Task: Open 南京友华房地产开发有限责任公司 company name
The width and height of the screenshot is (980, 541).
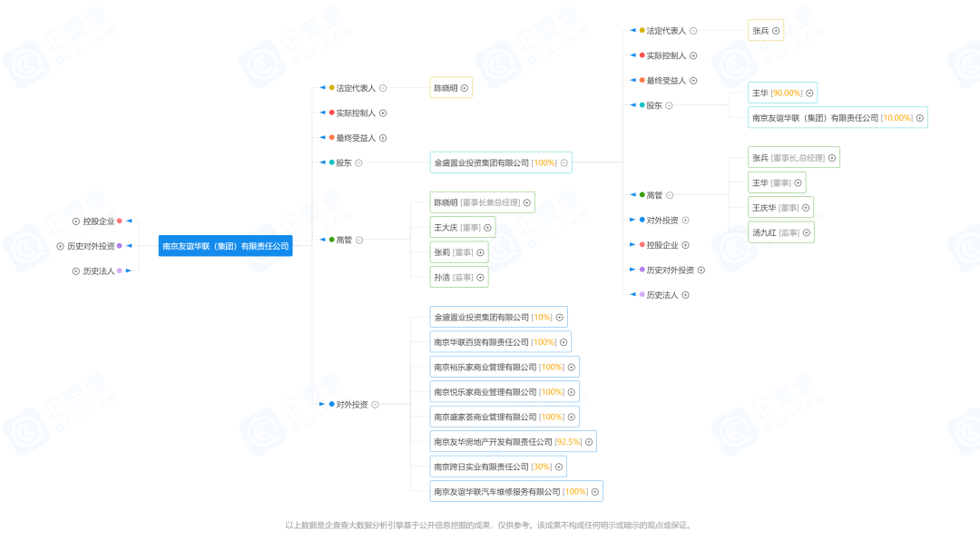Action: [x=493, y=442]
